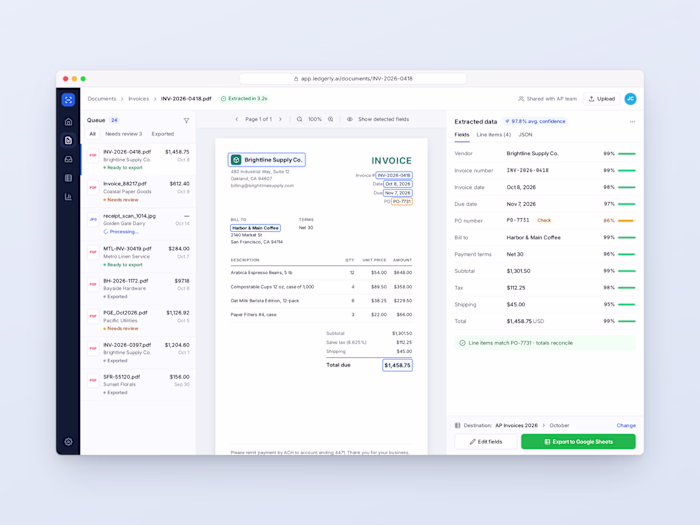Click the Payment terms value Net 30
Viewport: 700px width, 525px height.
(x=515, y=254)
